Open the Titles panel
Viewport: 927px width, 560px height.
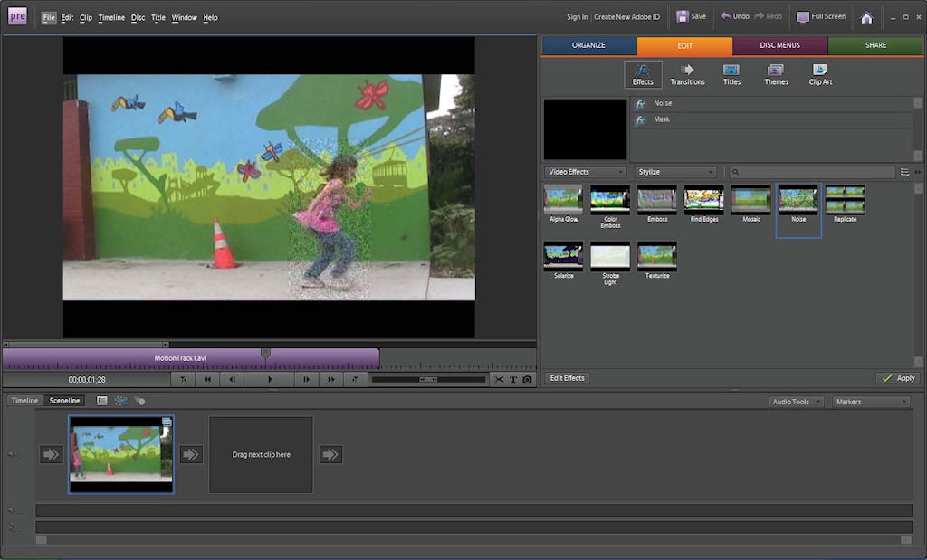pyautogui.click(x=731, y=74)
